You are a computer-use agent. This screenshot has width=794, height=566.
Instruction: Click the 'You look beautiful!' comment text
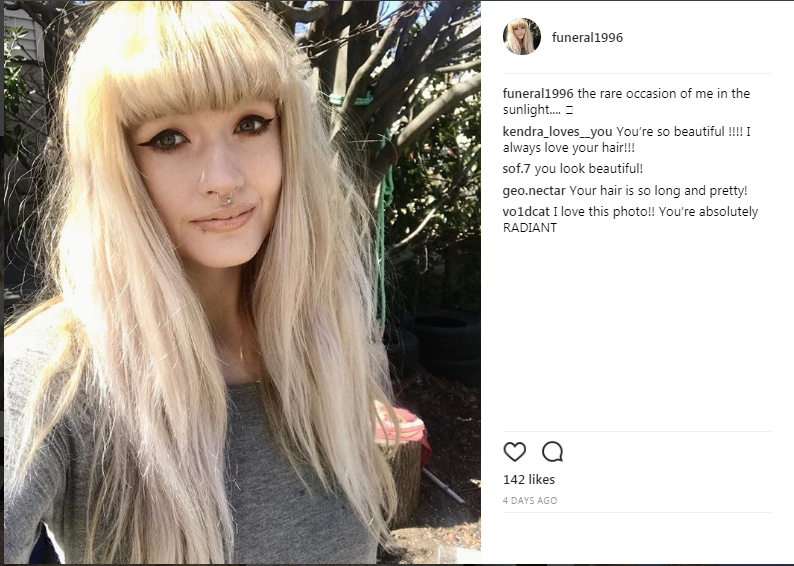tap(588, 169)
